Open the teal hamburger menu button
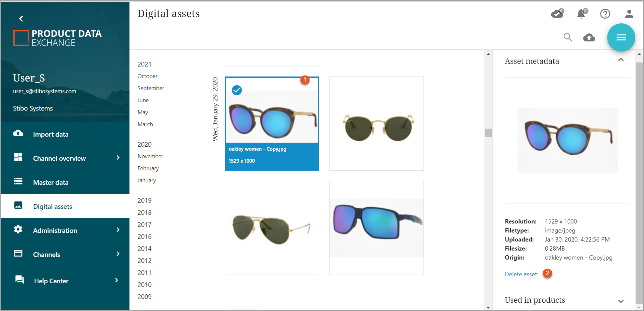Image resolution: width=644 pixels, height=311 pixels. pos(621,37)
